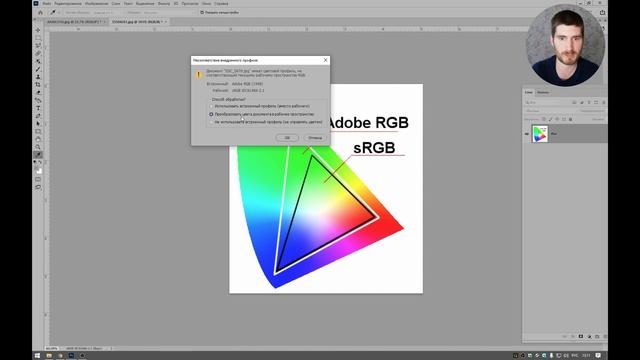The width and height of the screenshot is (640, 360).
Task: Click the foreground color swatch
Action: (37, 168)
